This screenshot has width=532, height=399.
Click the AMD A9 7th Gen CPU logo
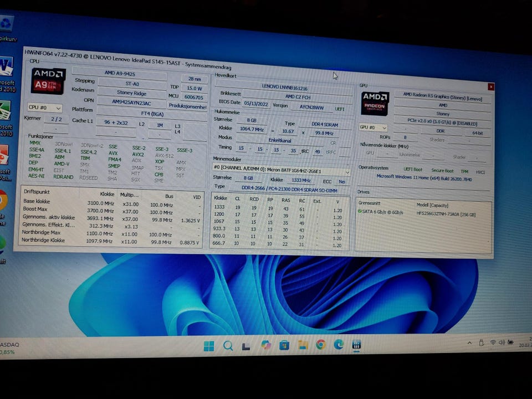48,81
